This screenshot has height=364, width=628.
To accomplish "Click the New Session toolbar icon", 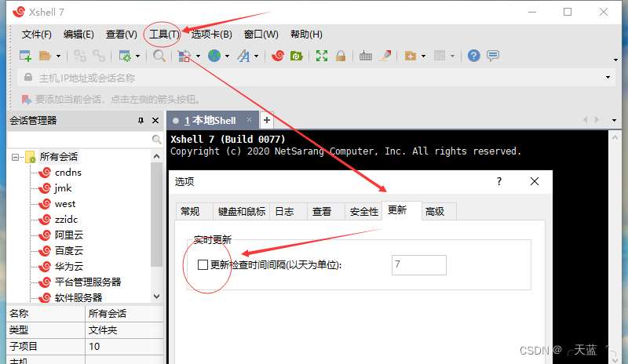I will pyautogui.click(x=26, y=56).
